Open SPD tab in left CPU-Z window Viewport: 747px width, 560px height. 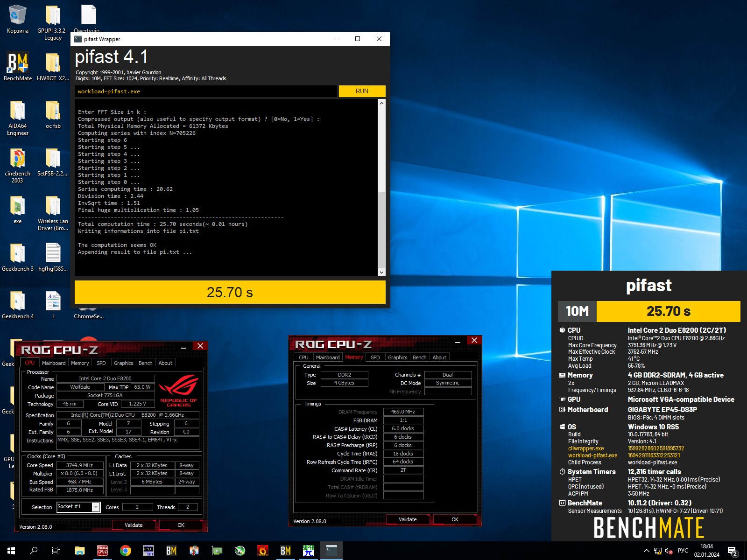coord(101,363)
